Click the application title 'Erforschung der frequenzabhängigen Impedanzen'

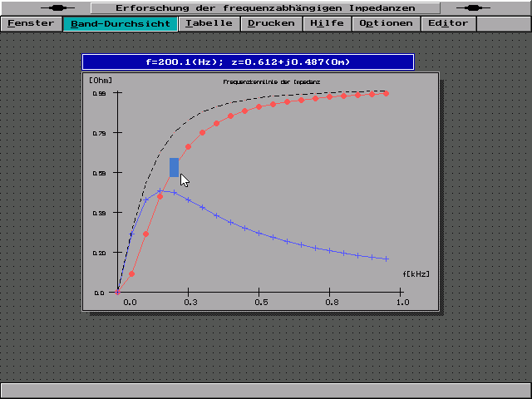click(265, 7)
